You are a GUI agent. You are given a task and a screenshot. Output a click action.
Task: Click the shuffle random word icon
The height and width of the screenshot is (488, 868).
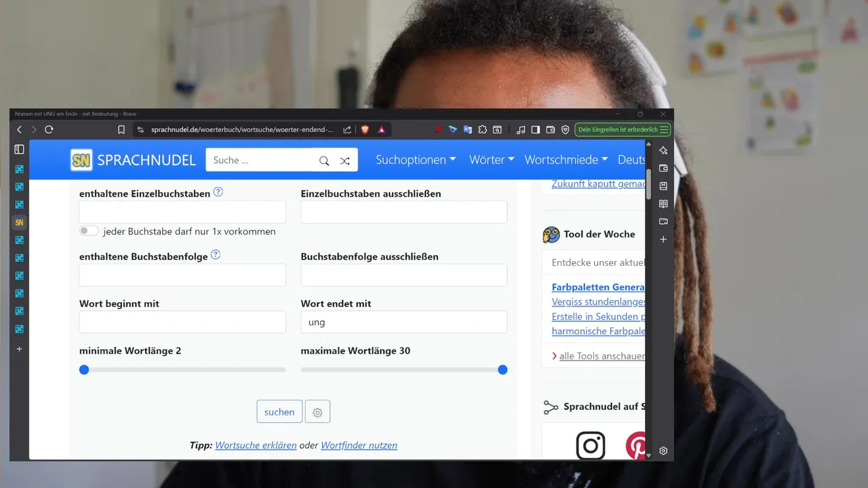tap(344, 161)
